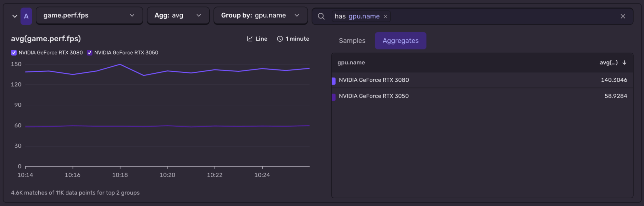Switch to the Samples tab
The height and width of the screenshot is (206, 644).
coord(352,41)
